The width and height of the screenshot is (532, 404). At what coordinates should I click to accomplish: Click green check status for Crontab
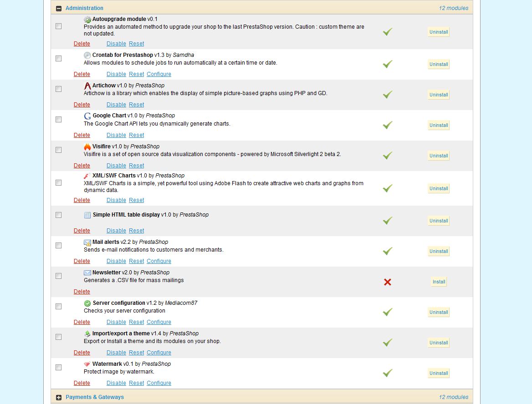click(388, 64)
